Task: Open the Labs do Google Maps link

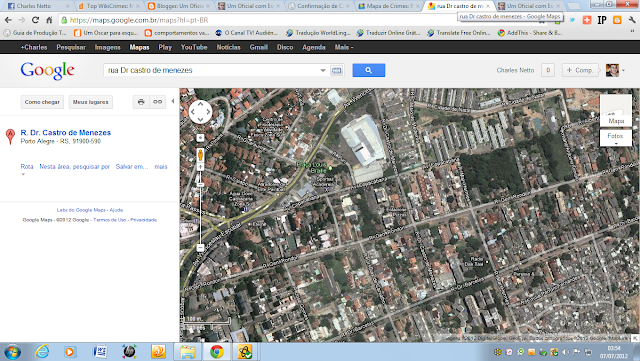Action: point(81,210)
